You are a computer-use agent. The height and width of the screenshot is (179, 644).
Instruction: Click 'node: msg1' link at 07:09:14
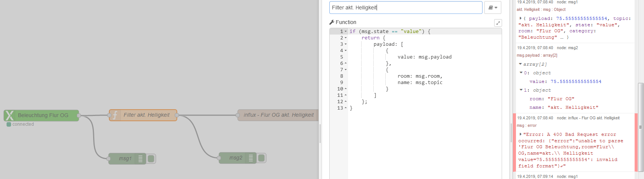[567, 176]
